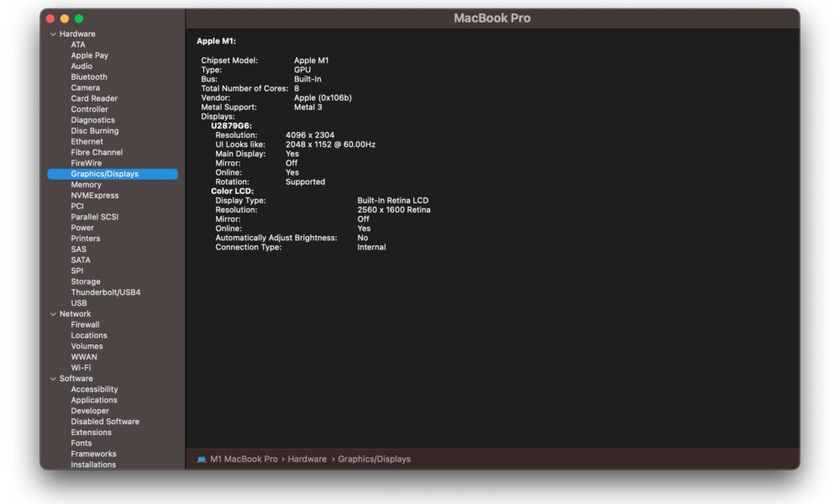Click the Internal connection type value
Image resolution: width=840 pixels, height=504 pixels.
click(371, 248)
